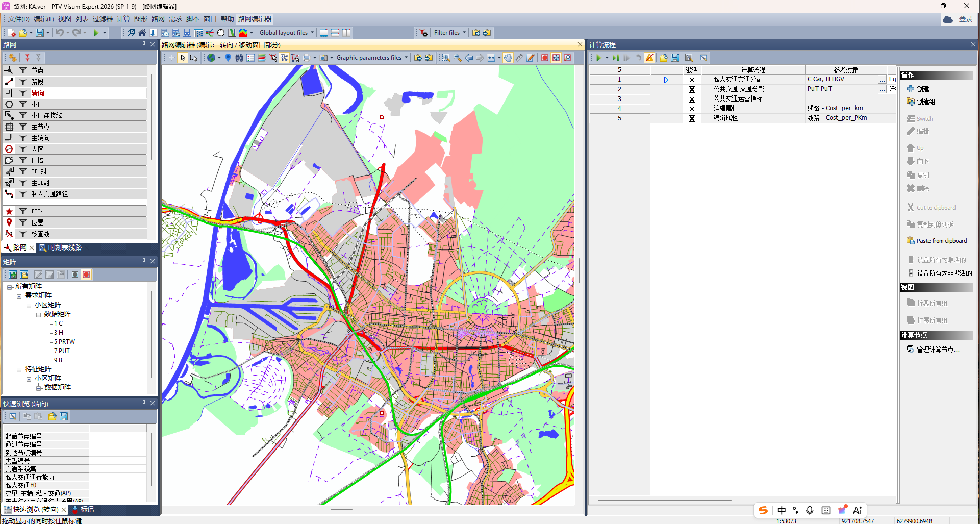Open Global layout files dropdown

coord(286,33)
